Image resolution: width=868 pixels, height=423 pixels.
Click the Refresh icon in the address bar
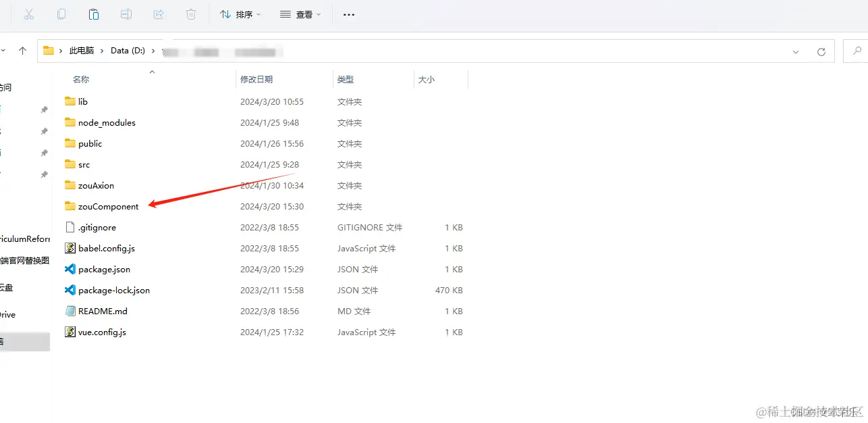click(821, 51)
